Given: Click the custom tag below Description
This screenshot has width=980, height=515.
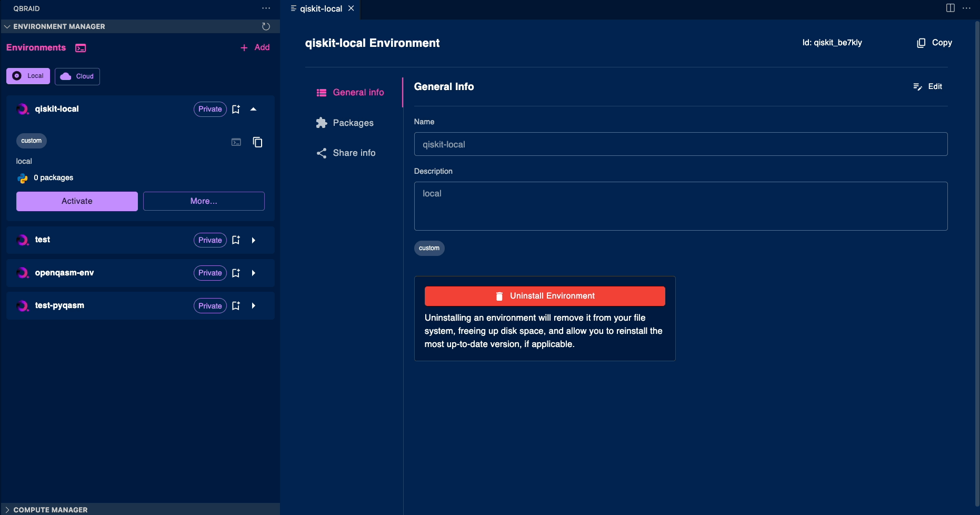Looking at the screenshot, I should tap(429, 248).
